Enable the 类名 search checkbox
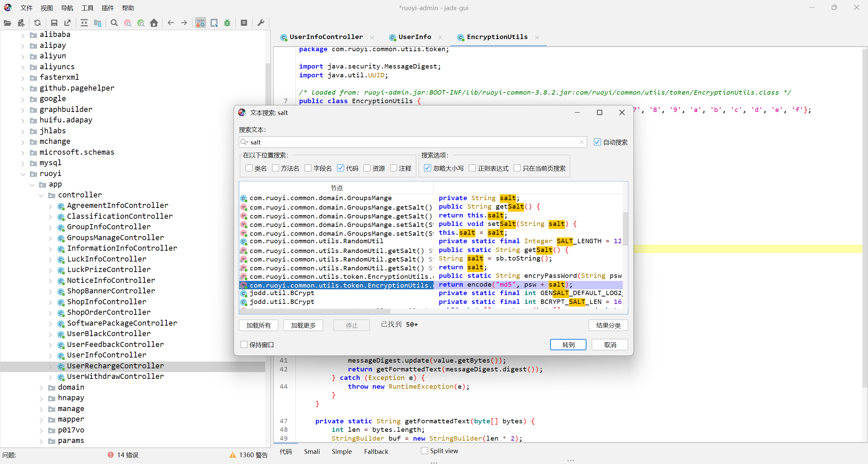This screenshot has height=464, width=868. [x=249, y=168]
